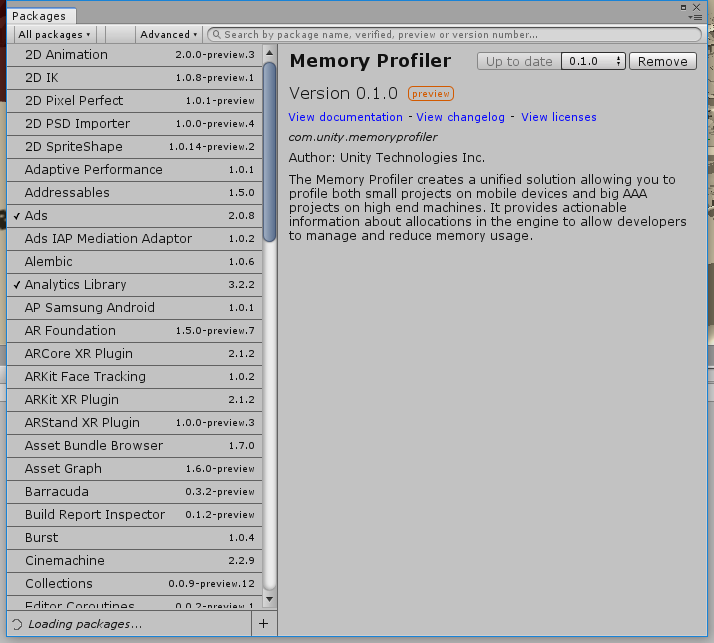The height and width of the screenshot is (643, 714).
Task: Click the scroll up arrow in package list
Action: point(270,53)
